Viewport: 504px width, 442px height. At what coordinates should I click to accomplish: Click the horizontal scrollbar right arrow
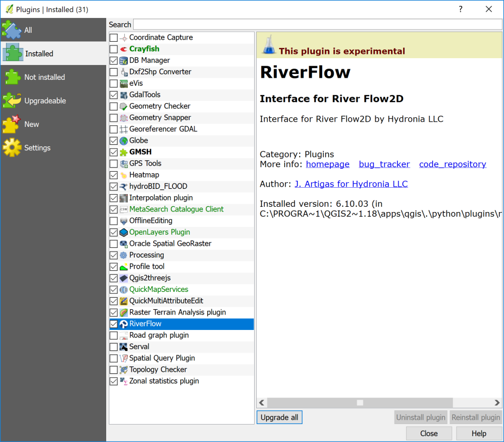coord(497,402)
